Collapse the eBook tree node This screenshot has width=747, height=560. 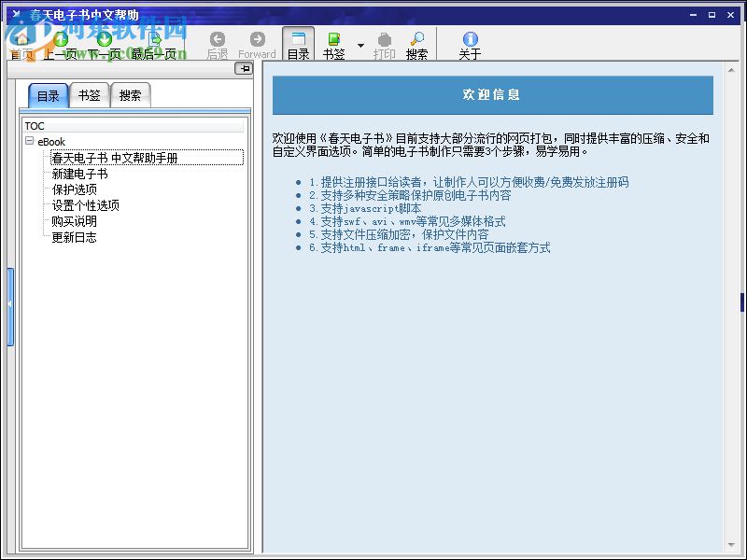31,141
